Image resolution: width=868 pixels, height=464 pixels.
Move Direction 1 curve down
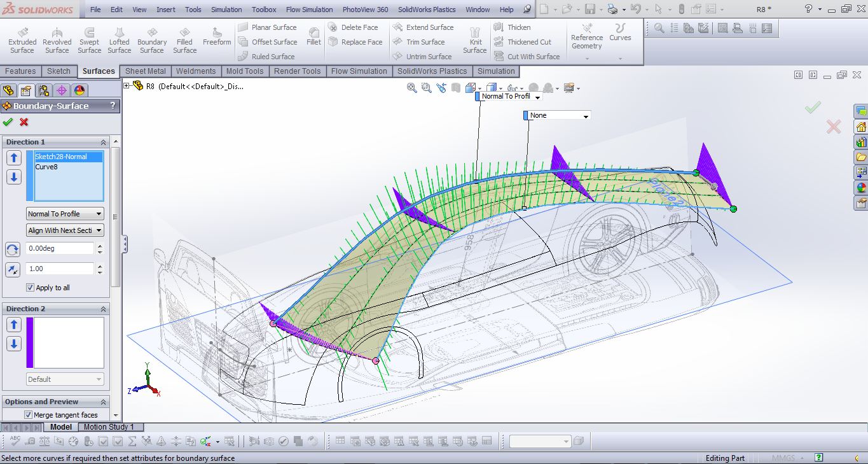pos(14,177)
